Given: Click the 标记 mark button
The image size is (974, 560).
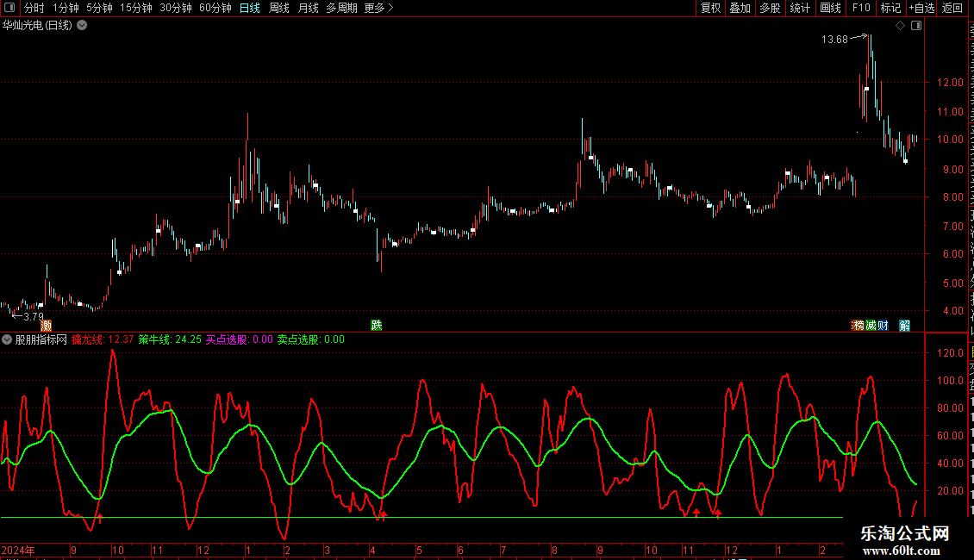Looking at the screenshot, I should tap(890, 8).
